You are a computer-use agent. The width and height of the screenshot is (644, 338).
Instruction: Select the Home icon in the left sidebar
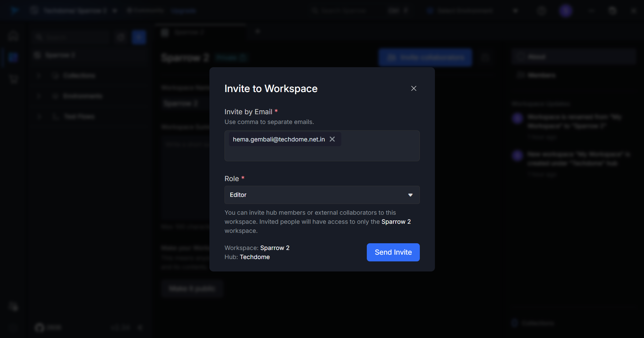[x=13, y=35]
